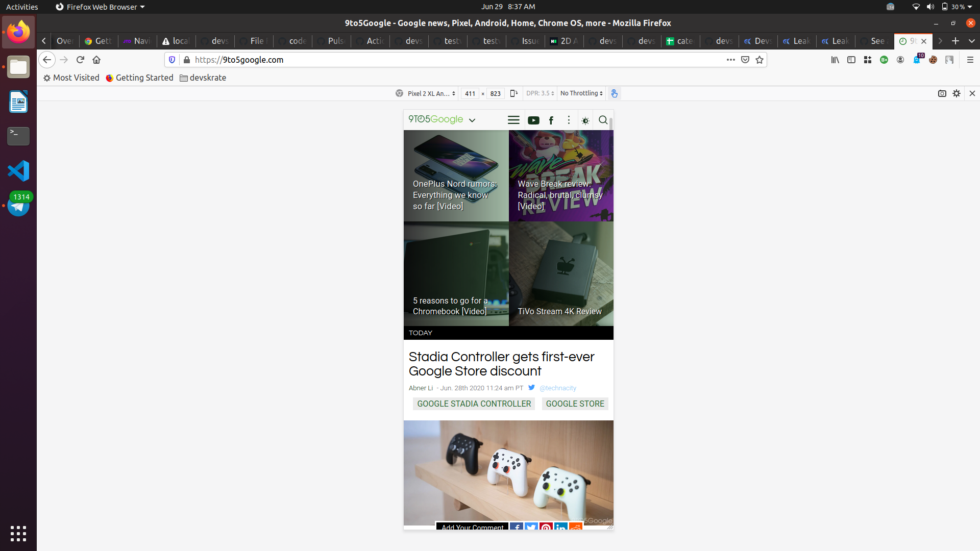Viewport: 980px width, 551px height.
Task: Open page actions three-dot menu in address bar
Action: click(x=731, y=60)
